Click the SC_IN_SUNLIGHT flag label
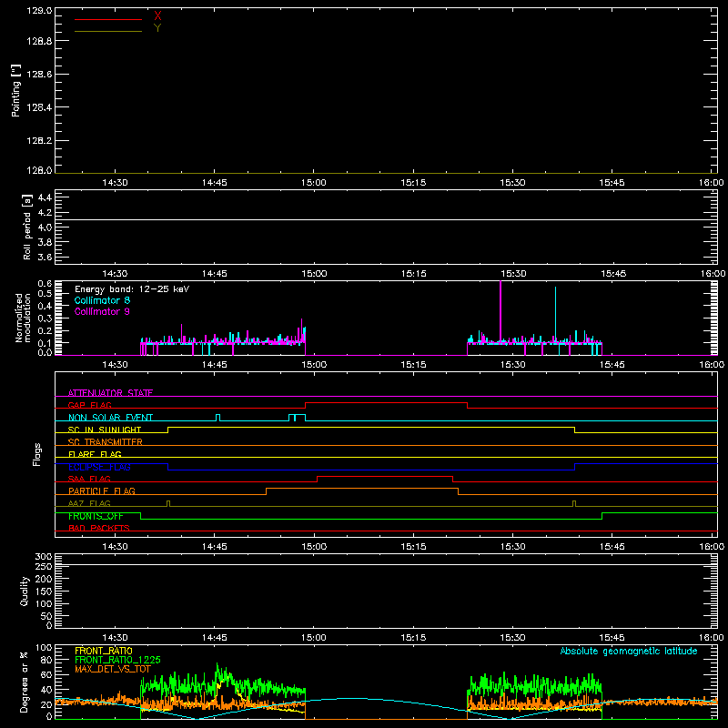Image resolution: width=728 pixels, height=728 pixels. click(x=105, y=430)
